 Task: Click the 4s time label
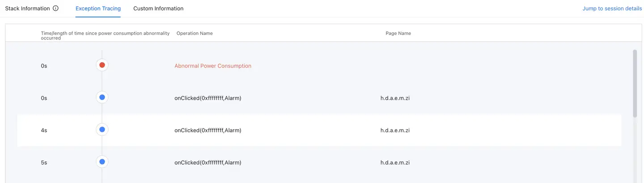click(44, 130)
